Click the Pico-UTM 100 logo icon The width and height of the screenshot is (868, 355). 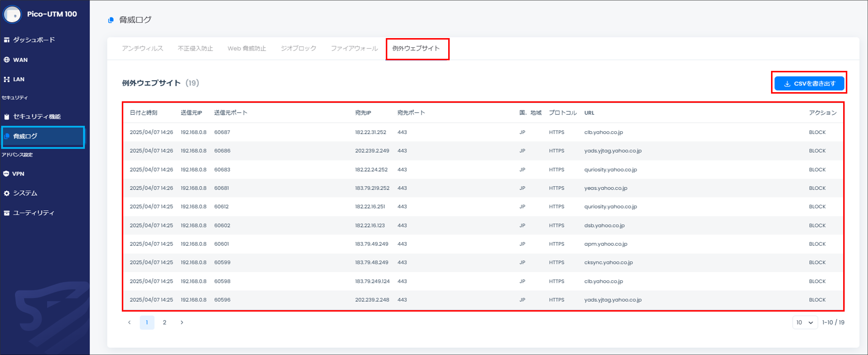[x=12, y=14]
